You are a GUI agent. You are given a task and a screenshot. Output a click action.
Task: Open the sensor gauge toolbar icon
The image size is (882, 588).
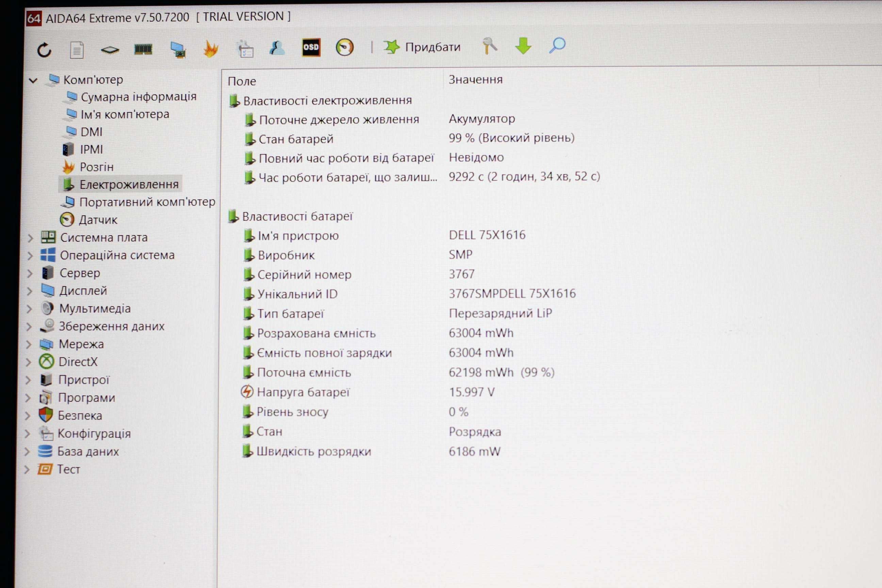pos(345,47)
